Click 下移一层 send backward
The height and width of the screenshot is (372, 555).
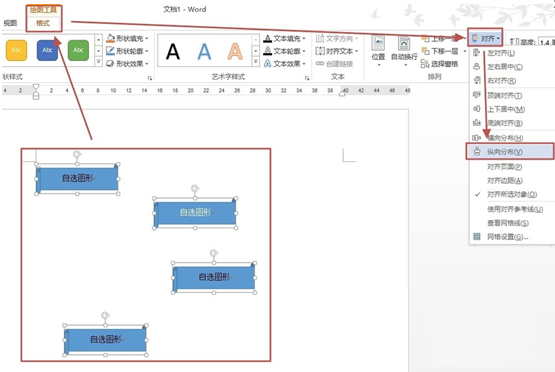click(x=440, y=51)
